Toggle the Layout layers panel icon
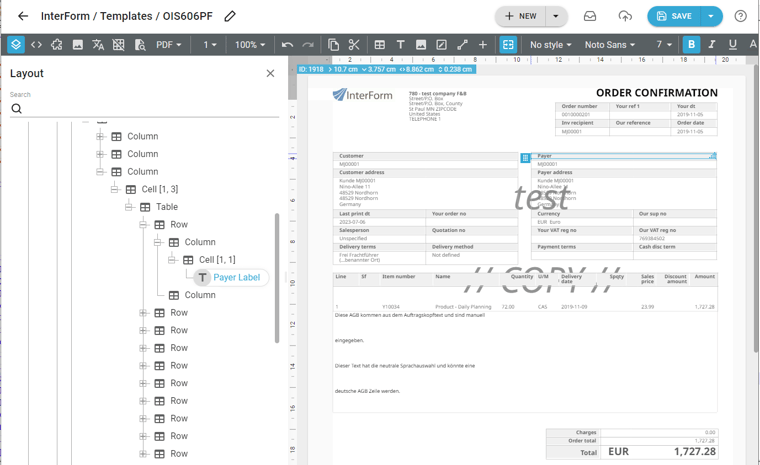Screen dimensions: 760x465 click(x=16, y=45)
